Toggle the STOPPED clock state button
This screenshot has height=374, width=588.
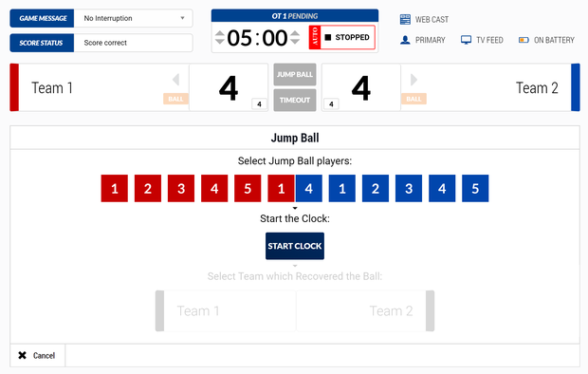348,37
